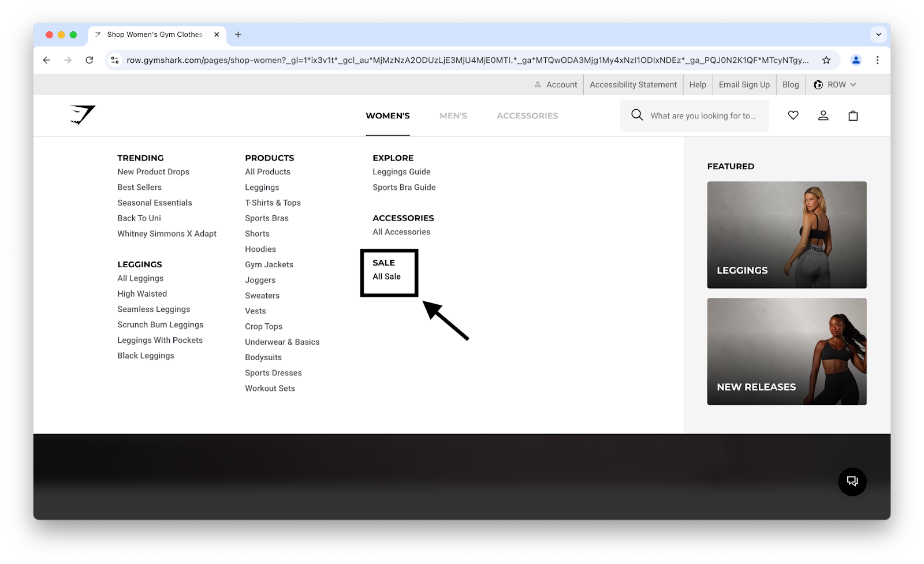The width and height of the screenshot is (924, 564).
Task: Click the search magnifier icon
Action: [637, 115]
